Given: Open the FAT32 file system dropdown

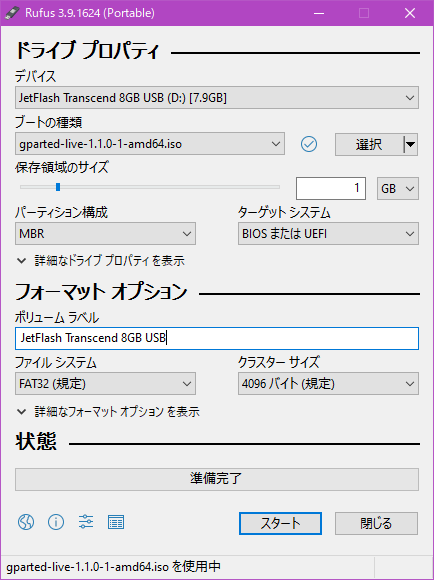Looking at the screenshot, I should [x=105, y=384].
